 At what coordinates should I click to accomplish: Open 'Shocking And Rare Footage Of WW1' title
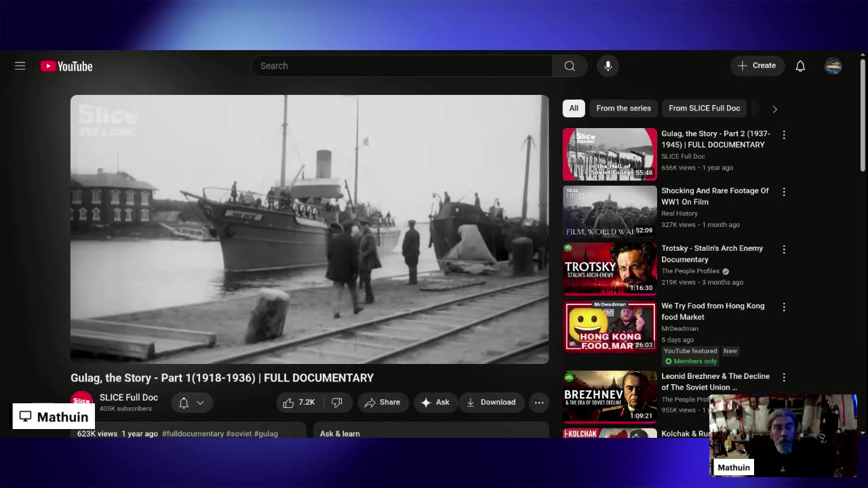coord(715,197)
